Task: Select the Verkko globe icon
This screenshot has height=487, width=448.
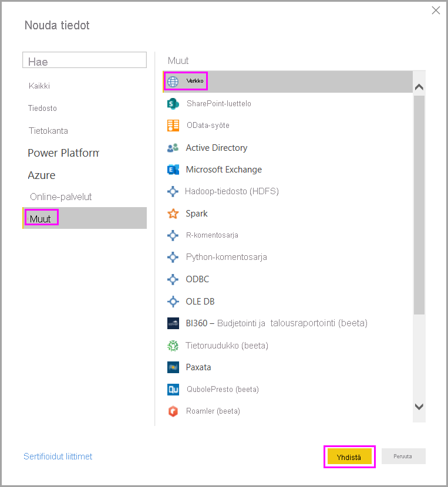Action: click(x=173, y=82)
